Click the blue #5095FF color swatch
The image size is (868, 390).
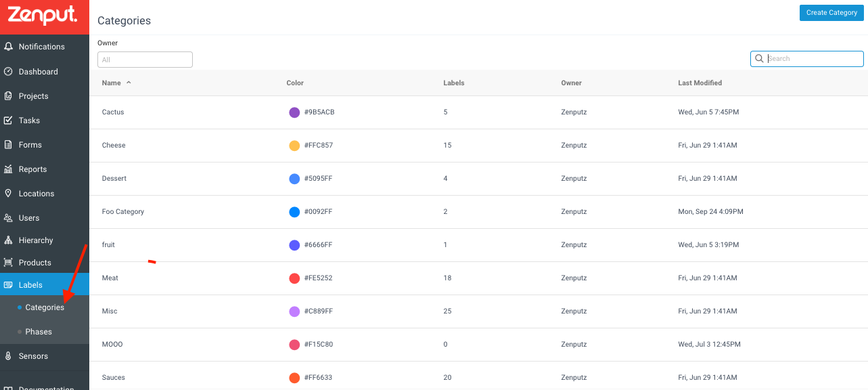coord(294,179)
